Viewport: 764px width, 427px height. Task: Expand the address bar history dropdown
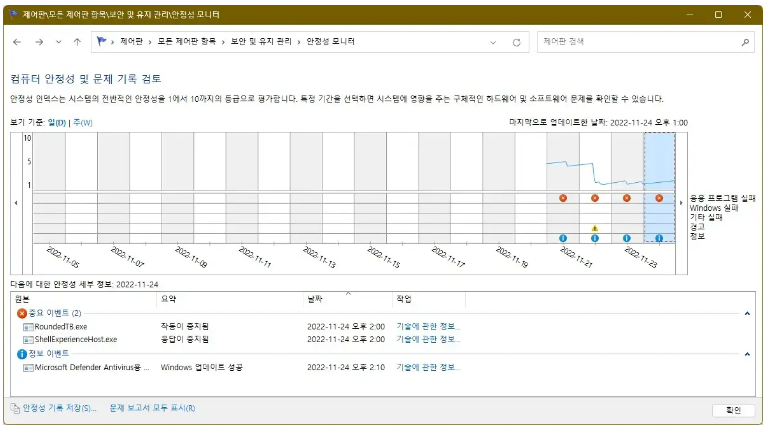pos(494,42)
